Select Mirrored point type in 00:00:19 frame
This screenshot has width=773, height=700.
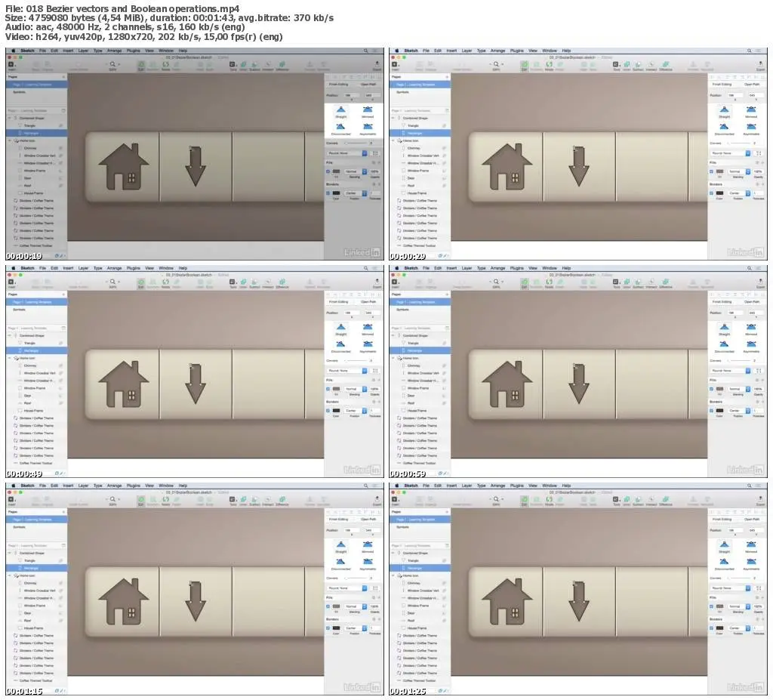point(368,110)
